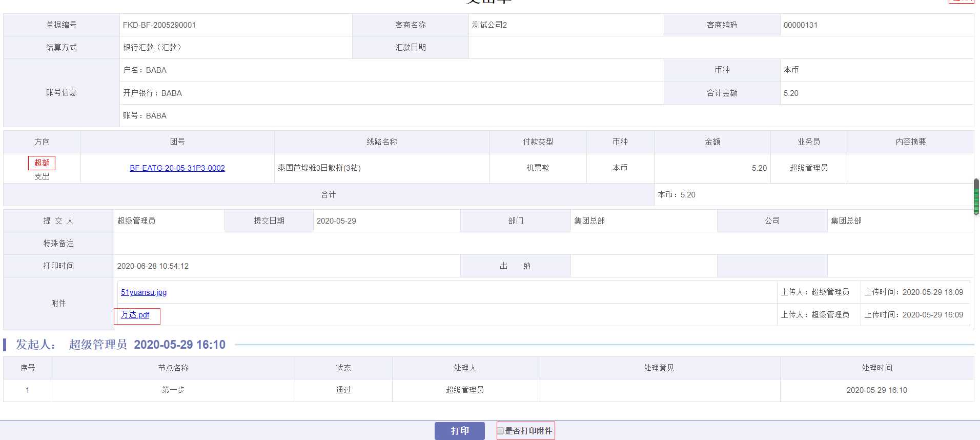Click the 金额 column header

point(712,142)
